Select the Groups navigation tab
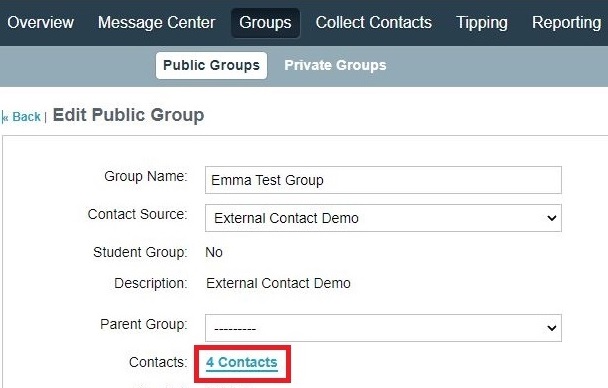The height and width of the screenshot is (388, 608). coord(265,23)
